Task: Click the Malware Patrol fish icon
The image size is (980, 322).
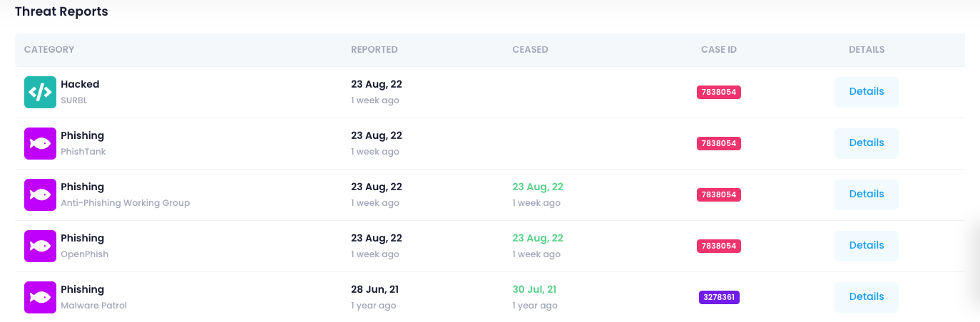Action: (40, 297)
